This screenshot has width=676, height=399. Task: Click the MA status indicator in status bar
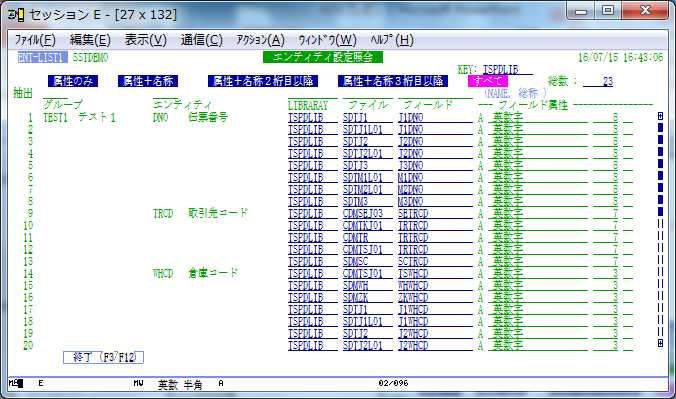pos(16,383)
